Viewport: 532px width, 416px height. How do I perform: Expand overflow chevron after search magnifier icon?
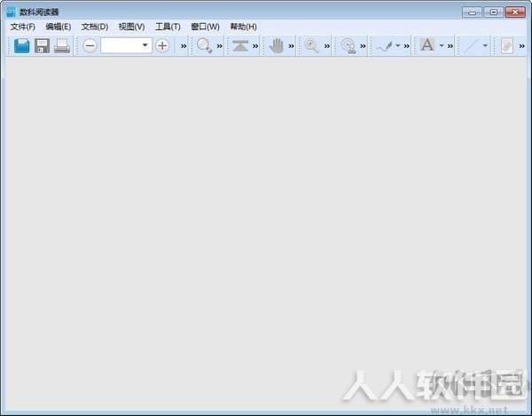click(220, 46)
